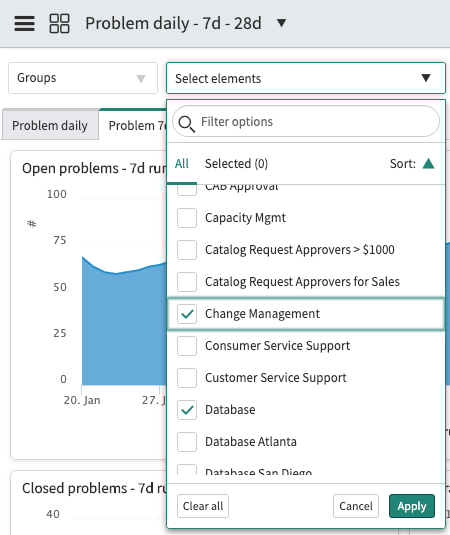Click the search magnifier icon in filter box

point(187,124)
